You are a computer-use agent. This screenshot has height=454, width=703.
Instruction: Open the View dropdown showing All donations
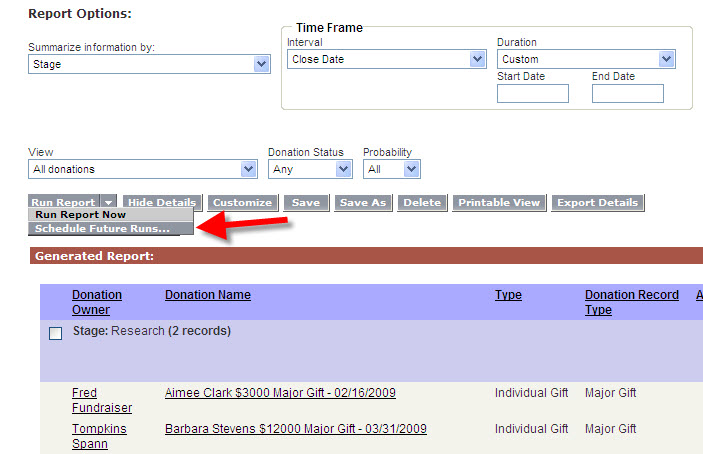pyautogui.click(x=248, y=170)
